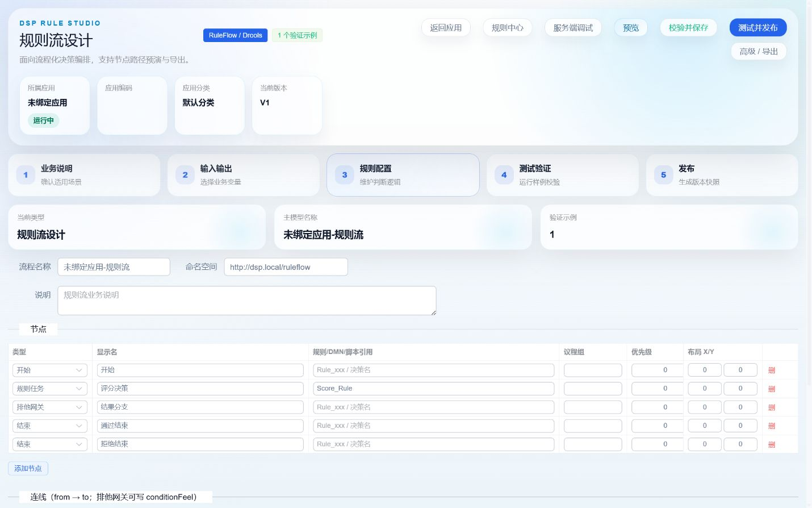Go to 输入输出 step tab
Viewport: 812px width, 508px height.
pos(244,175)
